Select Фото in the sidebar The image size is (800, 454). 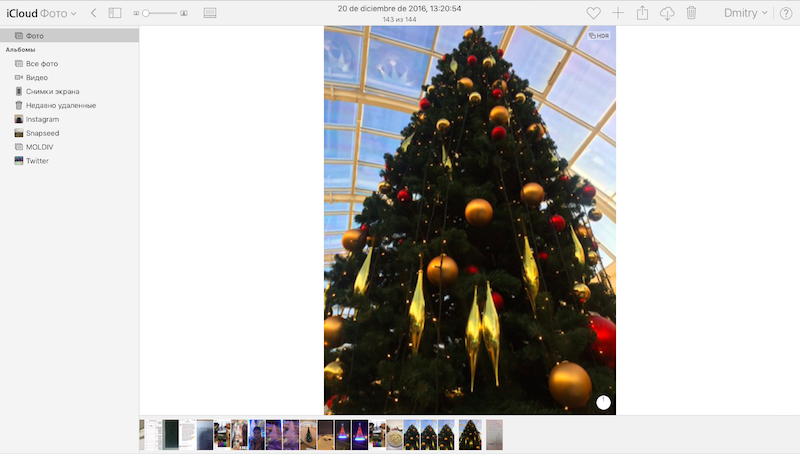[69, 36]
